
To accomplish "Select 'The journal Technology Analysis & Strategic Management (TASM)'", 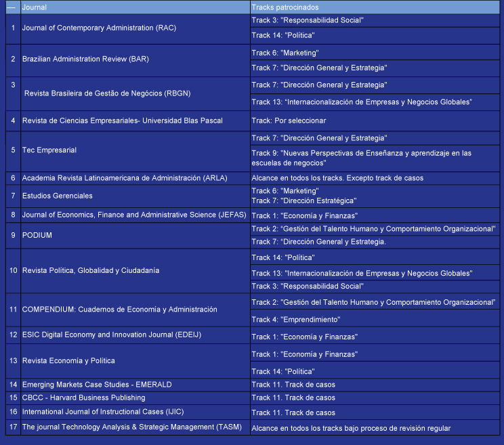I will [135, 427].
